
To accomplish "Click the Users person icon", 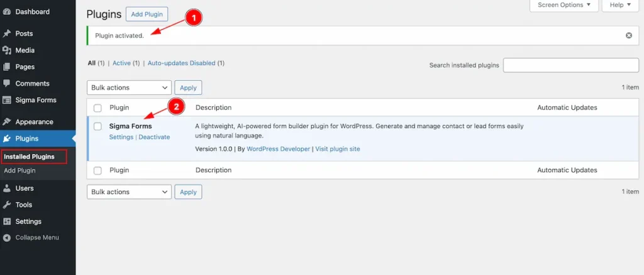I will [6, 188].
